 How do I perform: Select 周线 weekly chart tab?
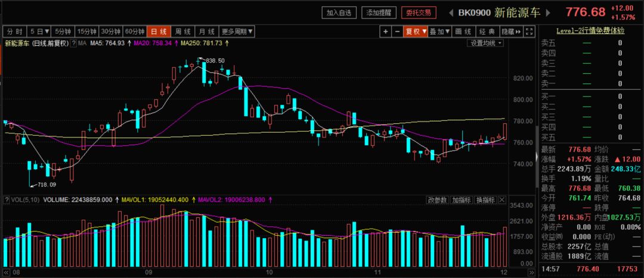(x=183, y=32)
